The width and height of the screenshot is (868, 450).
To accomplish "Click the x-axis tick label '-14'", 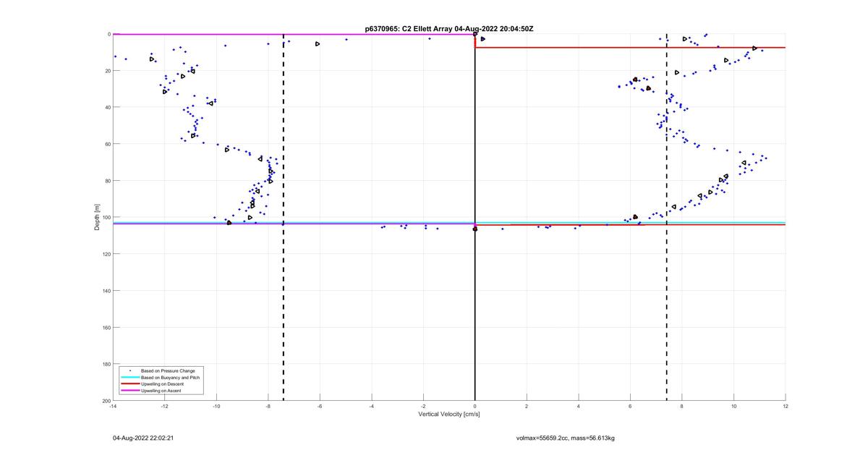I will coord(113,406).
